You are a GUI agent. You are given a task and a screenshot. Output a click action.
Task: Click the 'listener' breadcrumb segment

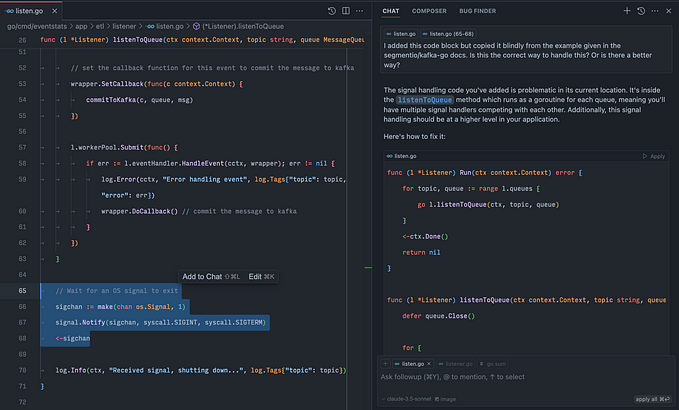(x=124, y=26)
